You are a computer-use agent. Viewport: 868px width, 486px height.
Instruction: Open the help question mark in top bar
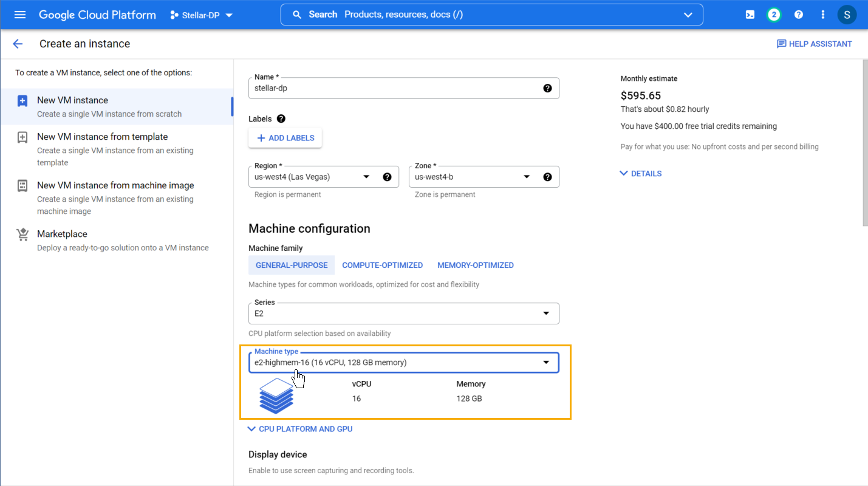point(799,15)
